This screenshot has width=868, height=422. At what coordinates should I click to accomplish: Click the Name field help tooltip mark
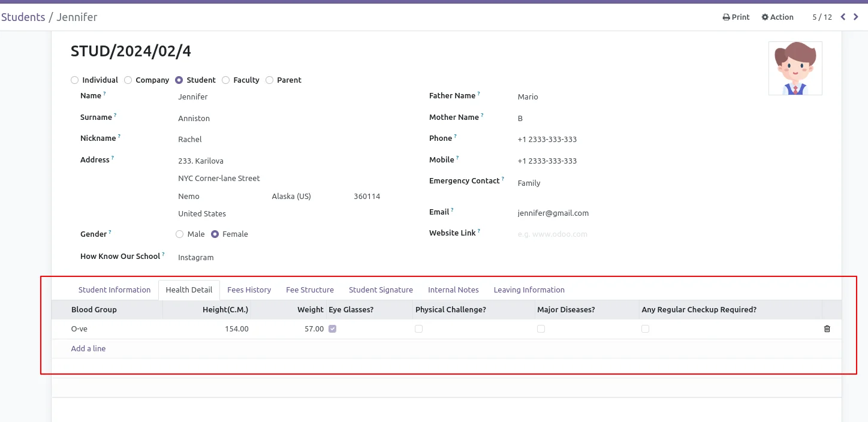(104, 94)
